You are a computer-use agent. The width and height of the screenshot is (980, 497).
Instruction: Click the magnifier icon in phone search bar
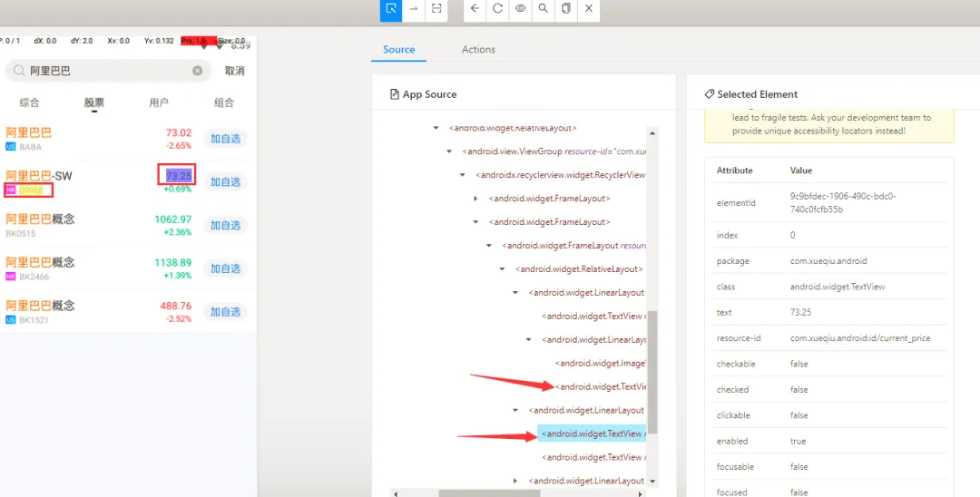[x=19, y=71]
